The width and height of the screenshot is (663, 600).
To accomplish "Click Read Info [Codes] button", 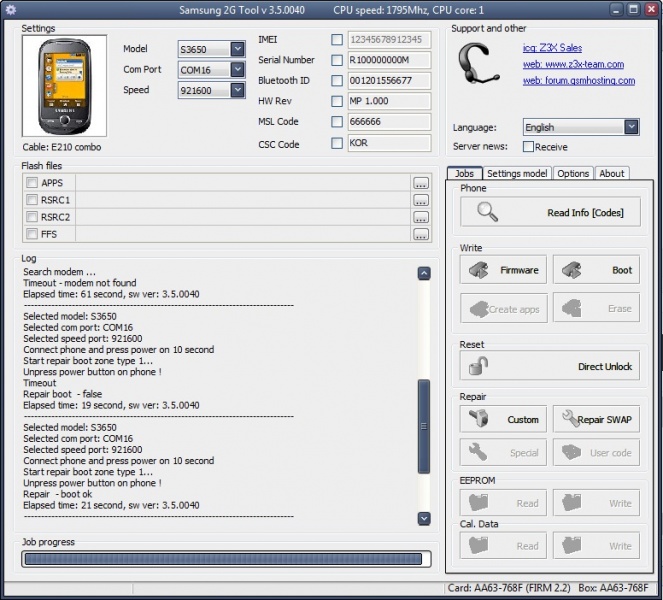I will point(550,212).
